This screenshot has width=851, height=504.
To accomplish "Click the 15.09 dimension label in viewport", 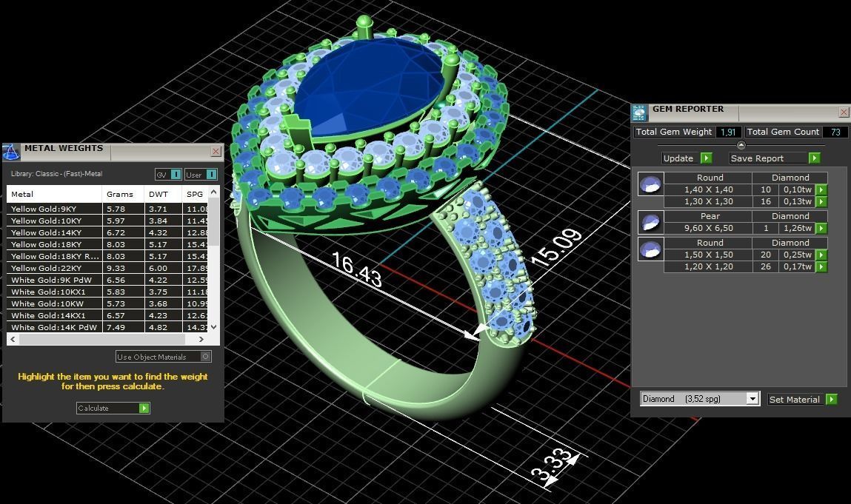I will coord(555,247).
